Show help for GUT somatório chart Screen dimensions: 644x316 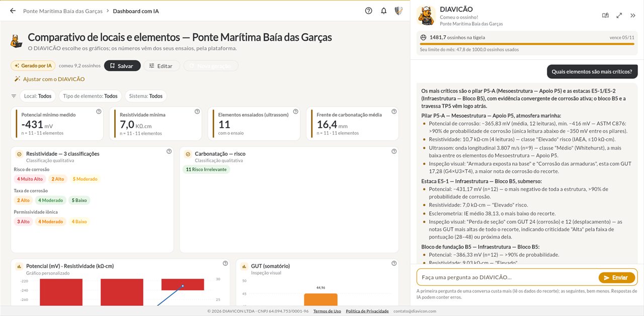(x=393, y=263)
